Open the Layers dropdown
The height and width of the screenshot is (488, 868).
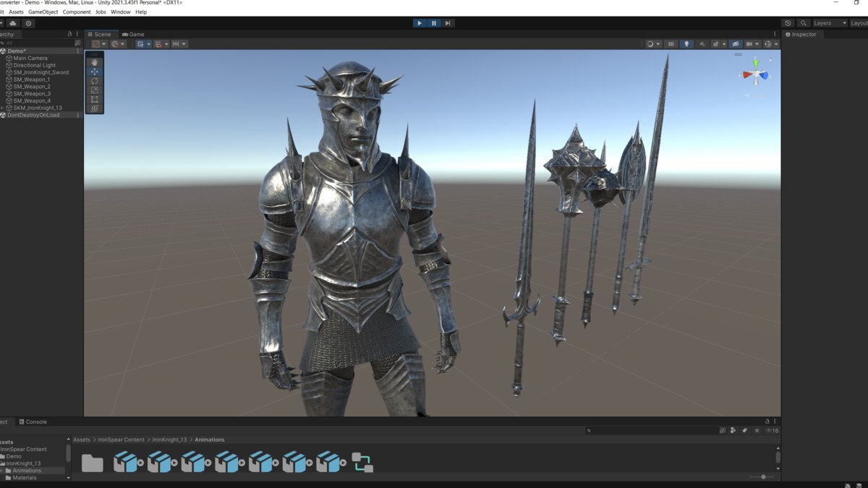coord(829,23)
